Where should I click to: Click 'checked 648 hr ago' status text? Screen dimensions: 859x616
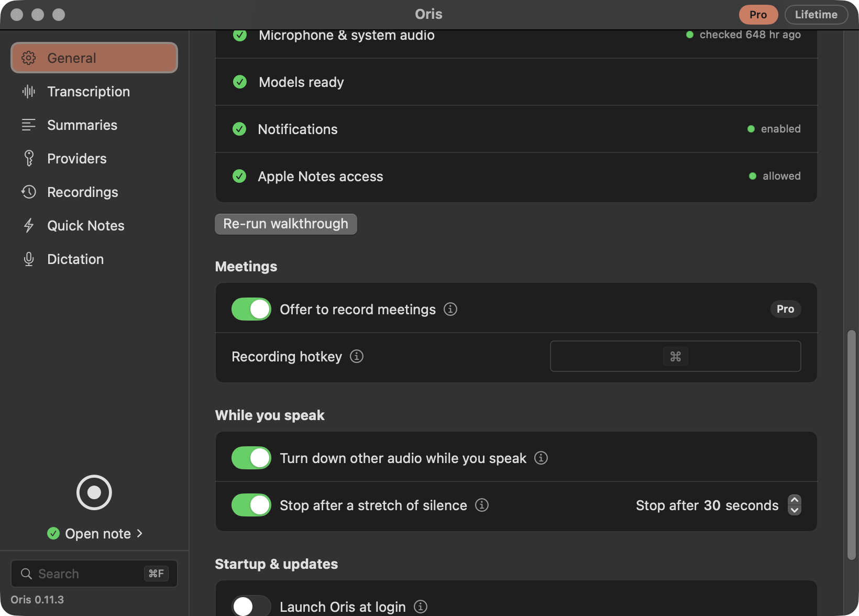(750, 35)
